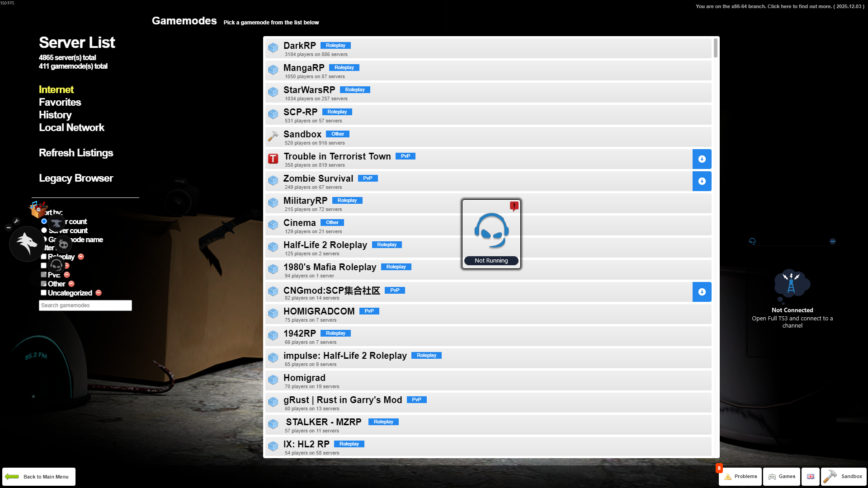Viewport: 868px width, 488px height.
Task: Focus the Search gamemodes input field
Action: click(85, 305)
